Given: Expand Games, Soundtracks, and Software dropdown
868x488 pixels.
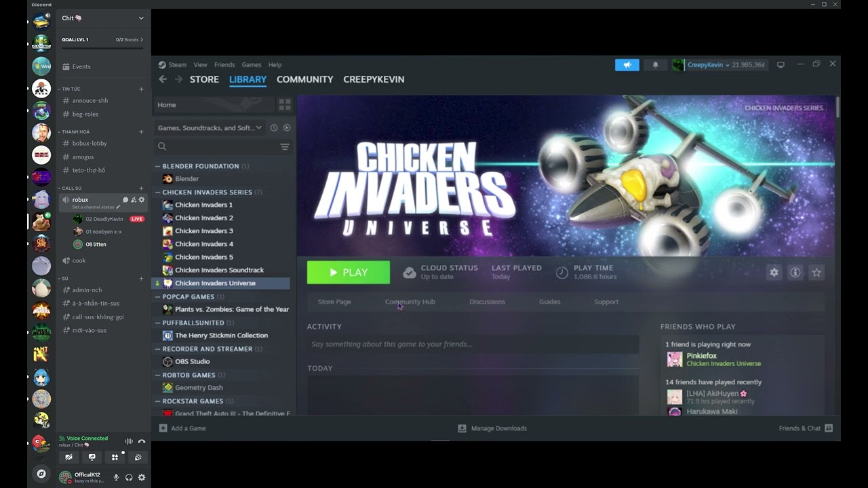Looking at the screenshot, I should tap(210, 127).
